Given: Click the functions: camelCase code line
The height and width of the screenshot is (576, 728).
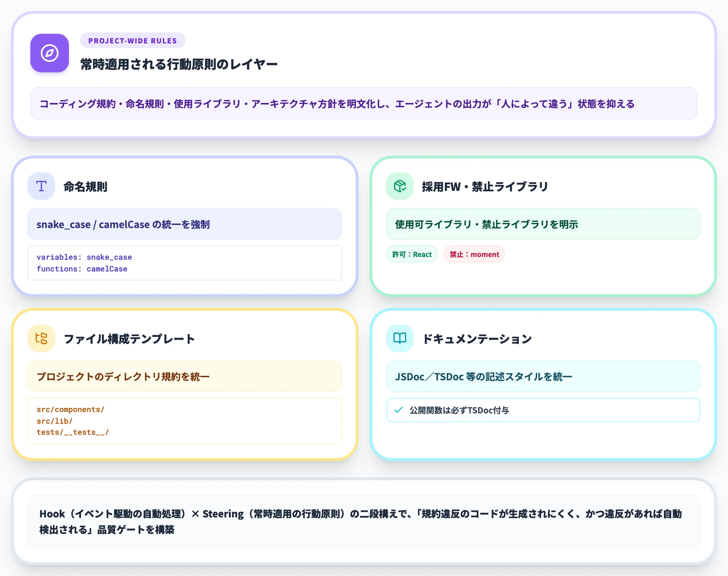Looking at the screenshot, I should click(82, 269).
